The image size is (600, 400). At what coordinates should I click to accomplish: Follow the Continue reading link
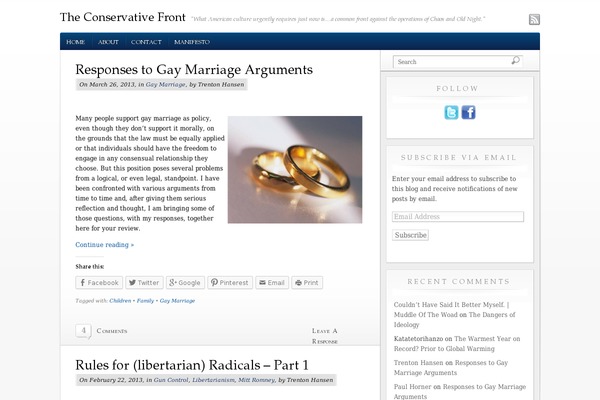(x=104, y=245)
